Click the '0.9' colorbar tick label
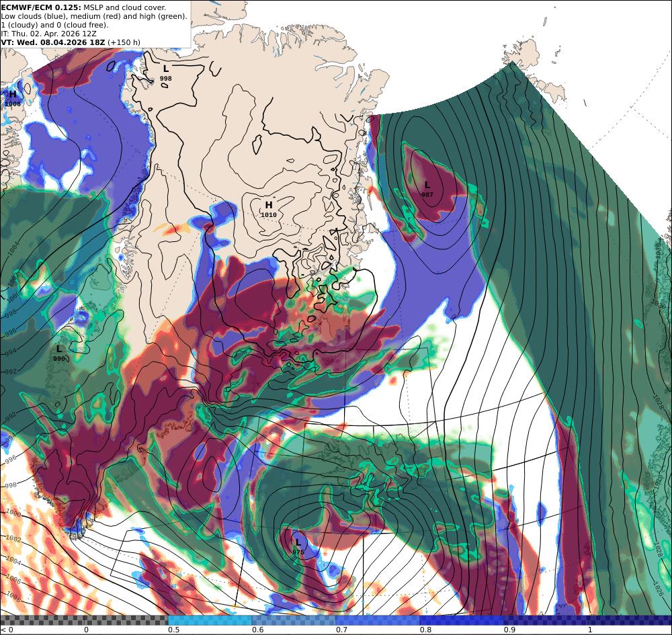672x635 pixels. 509,630
